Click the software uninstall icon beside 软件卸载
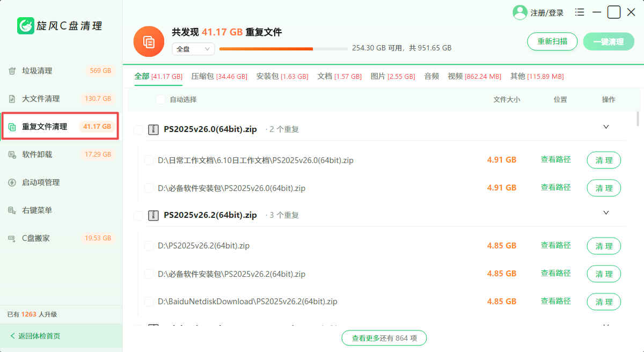Screen dimensions: 644x352 click(12, 155)
